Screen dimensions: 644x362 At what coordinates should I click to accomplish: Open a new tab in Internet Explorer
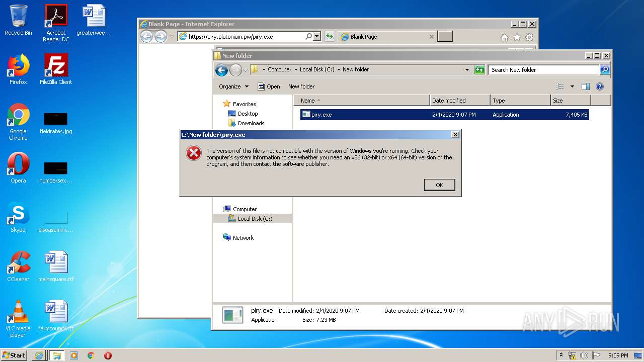[x=445, y=36]
